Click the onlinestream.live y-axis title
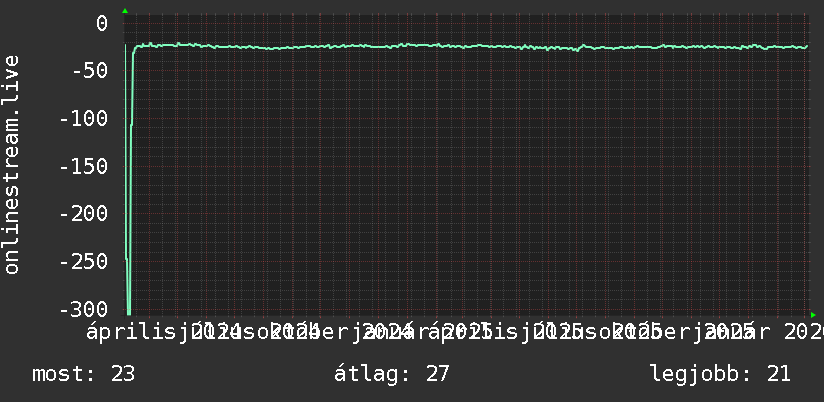 12,164
